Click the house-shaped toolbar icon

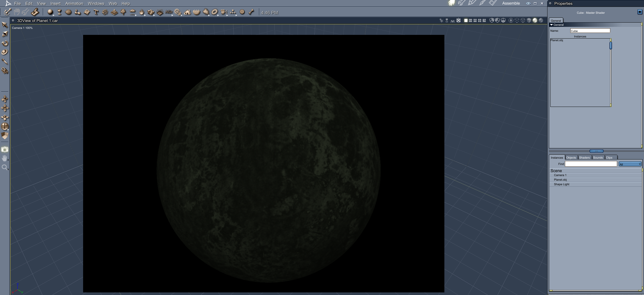[x=187, y=12]
